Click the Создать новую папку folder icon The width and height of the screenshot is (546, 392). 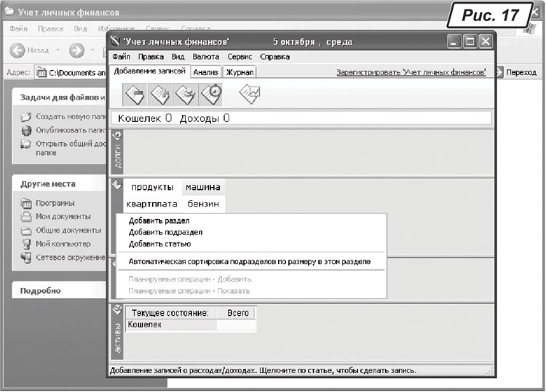[26, 116]
